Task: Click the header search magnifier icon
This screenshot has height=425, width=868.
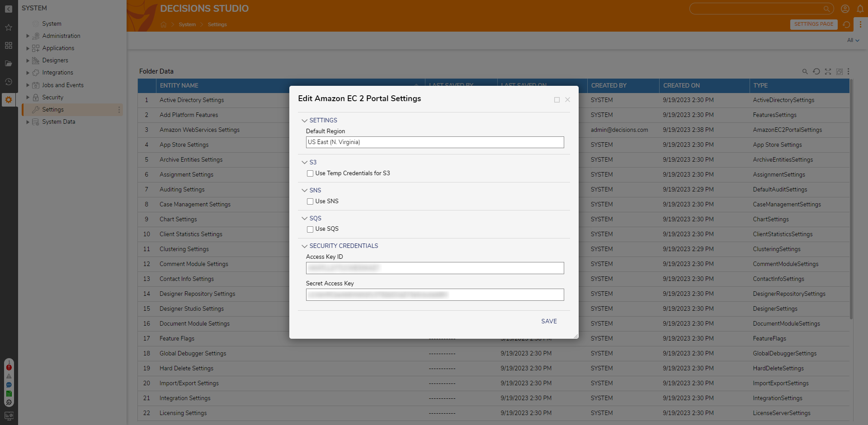Action: [x=826, y=9]
